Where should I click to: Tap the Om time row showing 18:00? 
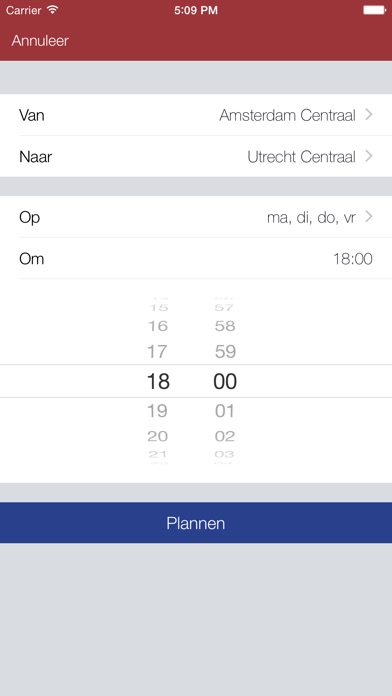196,258
